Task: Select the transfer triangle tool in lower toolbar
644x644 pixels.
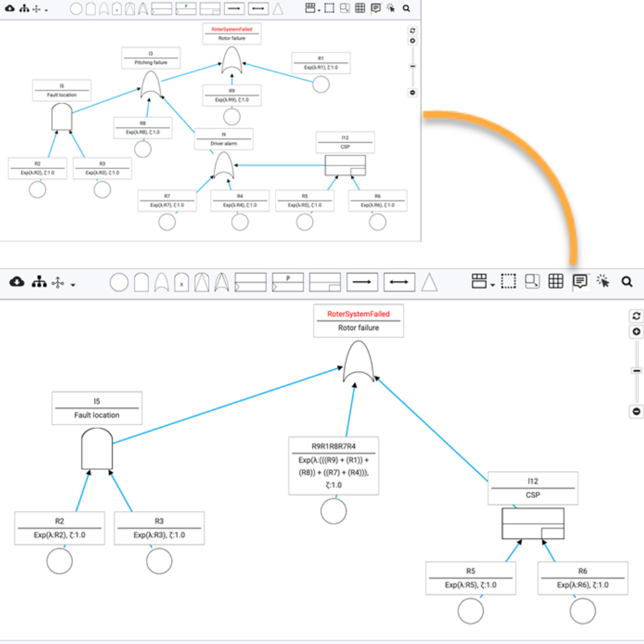Action: (x=429, y=282)
